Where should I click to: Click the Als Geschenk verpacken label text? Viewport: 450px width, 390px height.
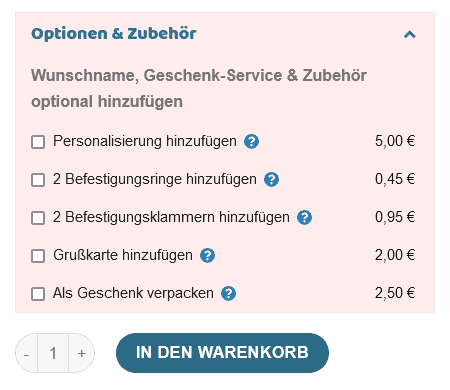133,293
